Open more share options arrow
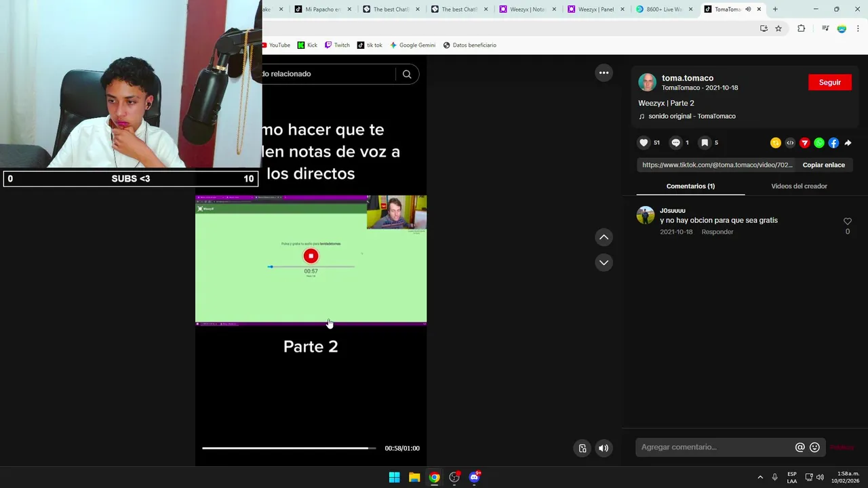Screen dimensions: 868x488 point(848,143)
